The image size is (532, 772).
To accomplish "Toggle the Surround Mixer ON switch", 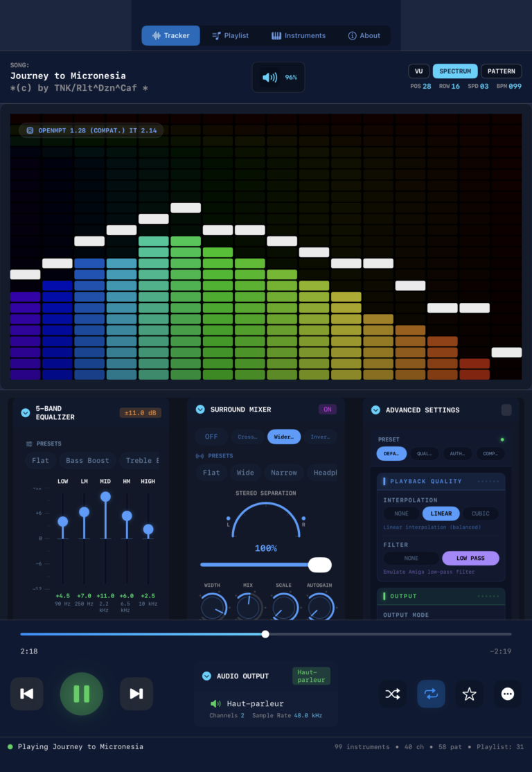I will click(328, 410).
